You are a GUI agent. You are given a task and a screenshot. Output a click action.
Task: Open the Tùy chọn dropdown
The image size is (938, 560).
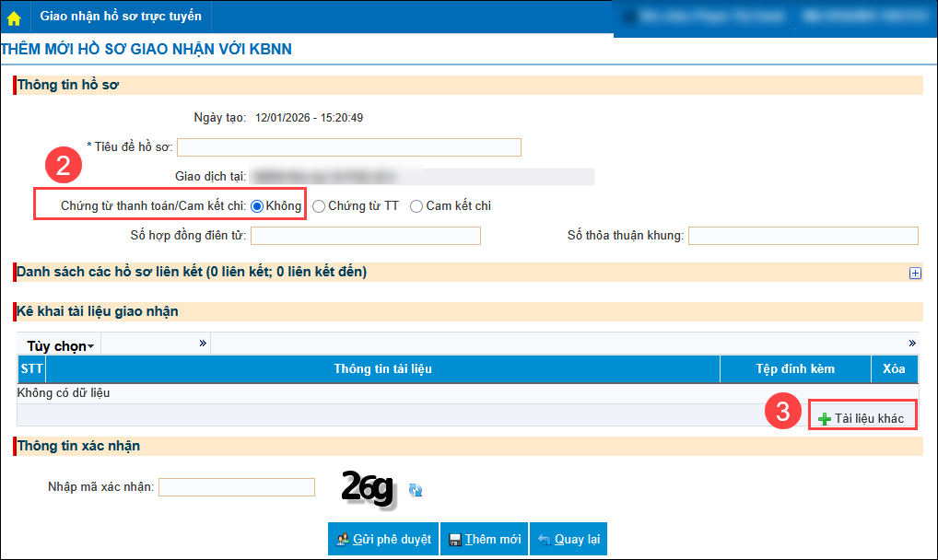(x=60, y=346)
